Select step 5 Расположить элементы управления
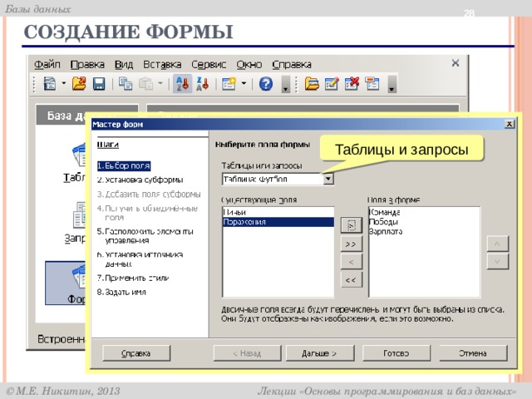 [145, 236]
